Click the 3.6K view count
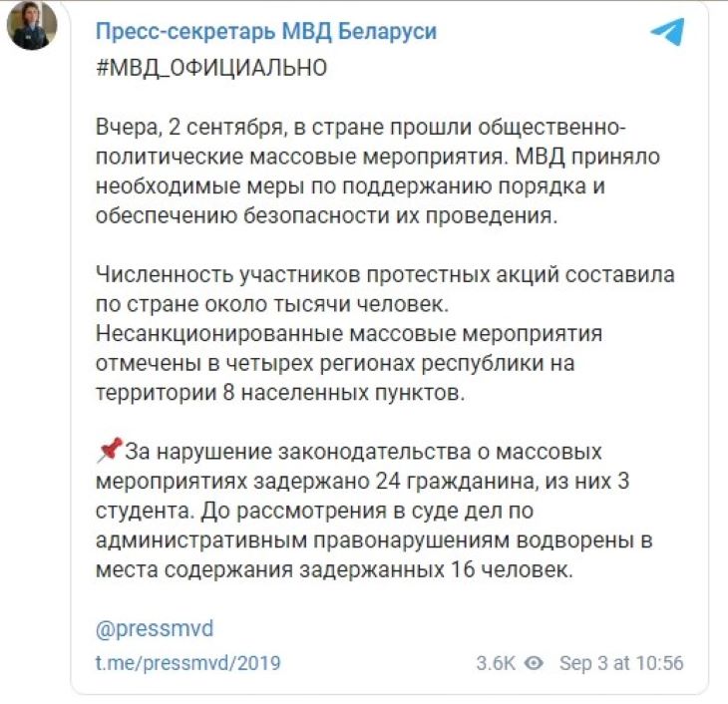The image size is (728, 704). click(495, 663)
